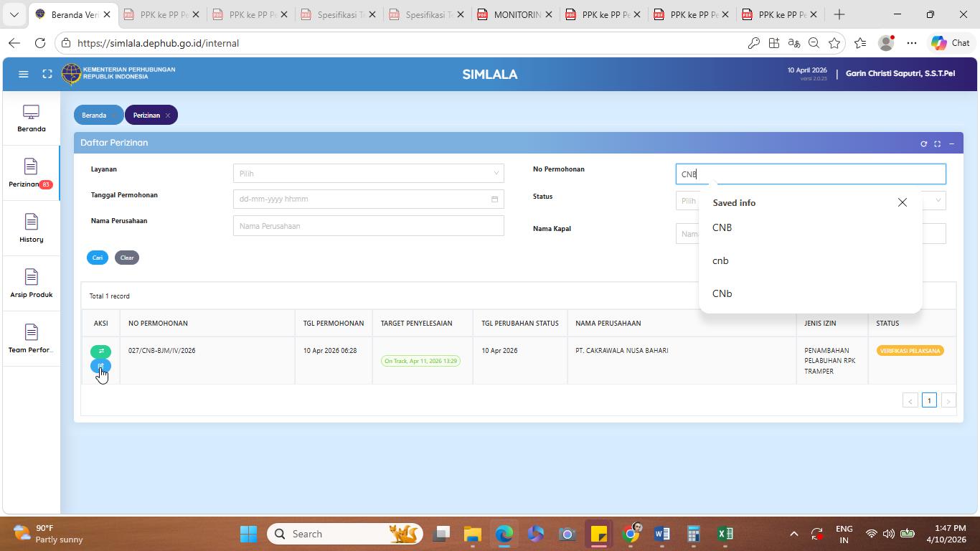Refresh the Daftar Perizinan panel
Viewport: 980px width, 551px height.
pos(924,143)
